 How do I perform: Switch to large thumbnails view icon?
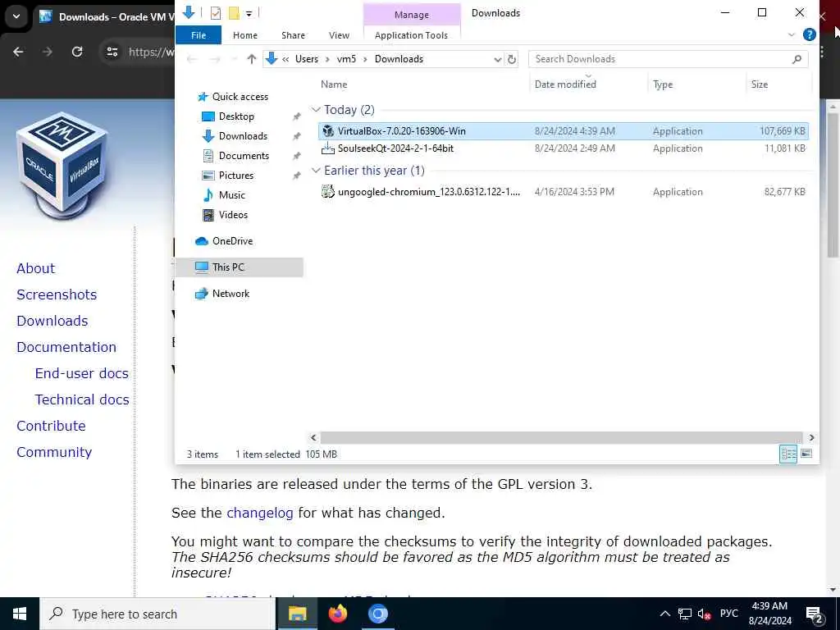(806, 454)
